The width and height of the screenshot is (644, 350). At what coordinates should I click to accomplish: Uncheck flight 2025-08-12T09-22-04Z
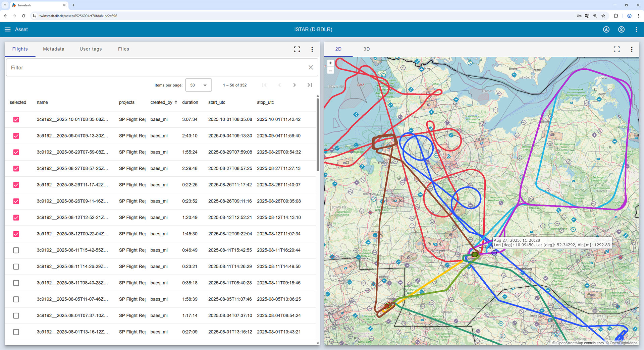point(16,234)
